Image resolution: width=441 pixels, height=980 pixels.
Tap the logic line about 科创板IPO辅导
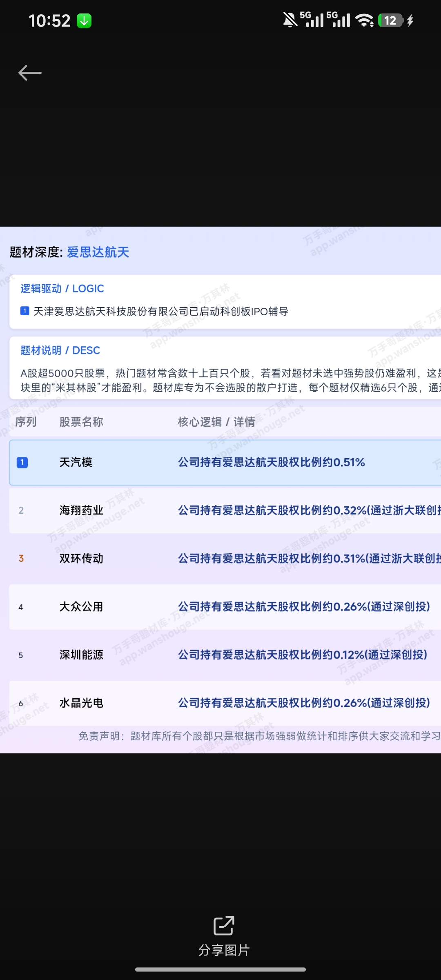pyautogui.click(x=161, y=312)
